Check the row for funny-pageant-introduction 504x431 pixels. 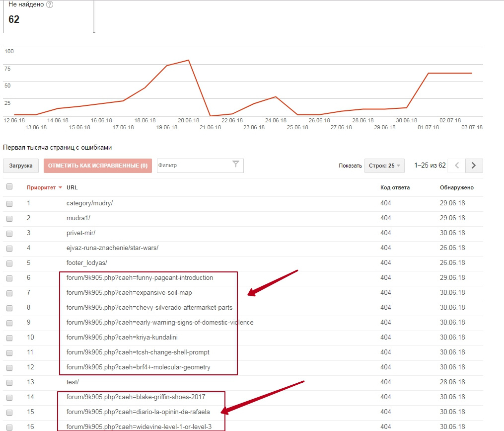[9, 278]
